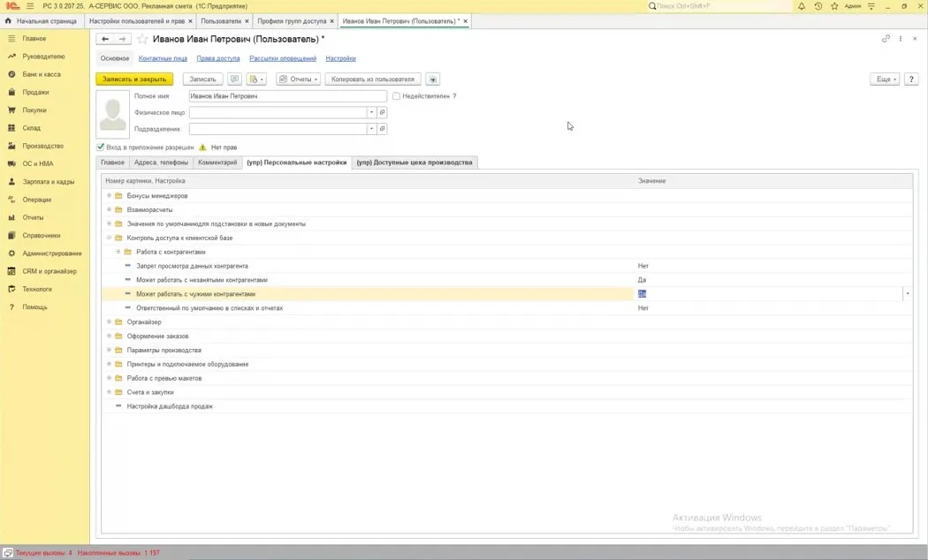Select Запрет просмотра данных контрагента row
Image resolution: width=928 pixels, height=560 pixels.
pos(506,266)
